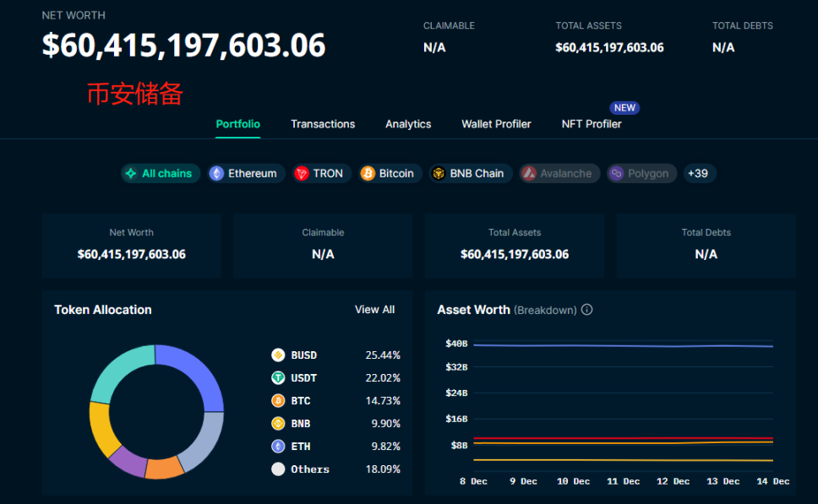Click the USDT token icon
Screen dimensions: 818x504
coord(278,378)
